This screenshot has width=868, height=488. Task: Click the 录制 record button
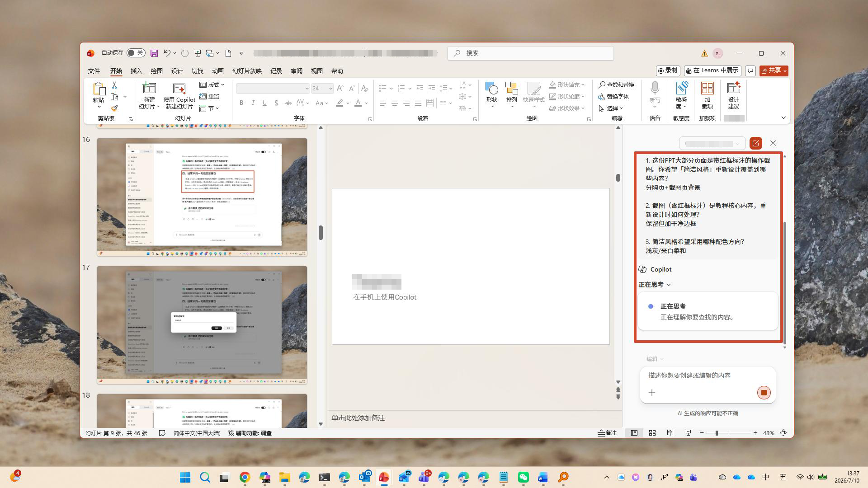pos(668,71)
